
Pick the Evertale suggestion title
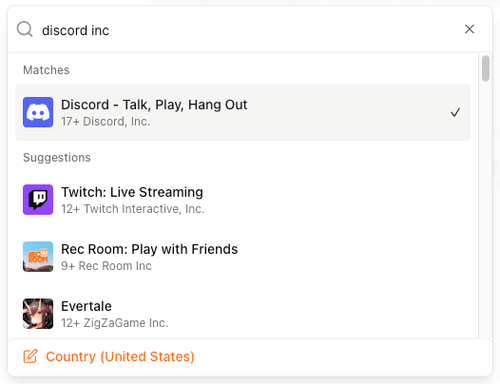pos(86,306)
